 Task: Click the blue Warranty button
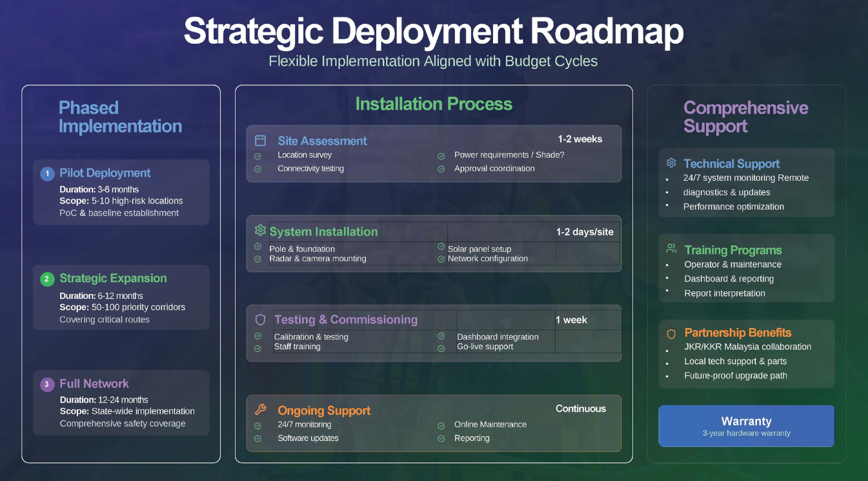pos(746,426)
